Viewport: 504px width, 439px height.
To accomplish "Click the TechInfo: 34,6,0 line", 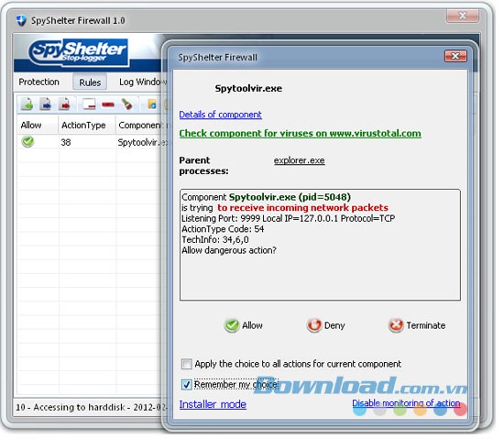I will (215, 240).
